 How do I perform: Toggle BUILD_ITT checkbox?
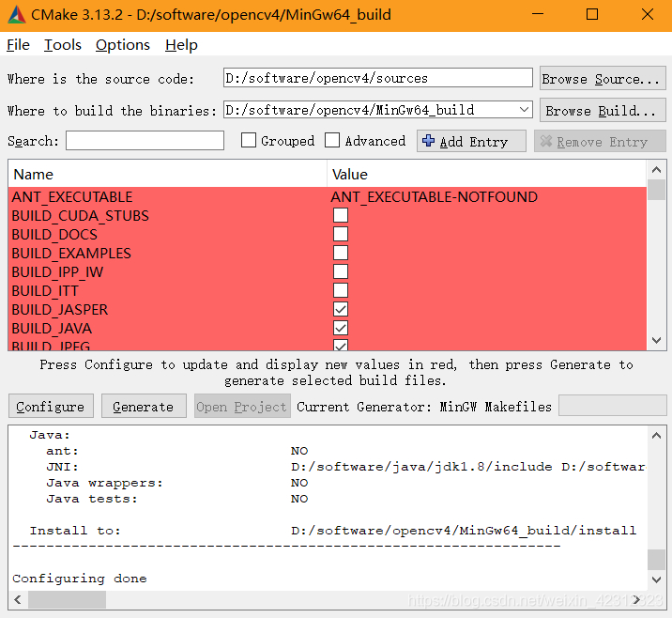point(341,290)
